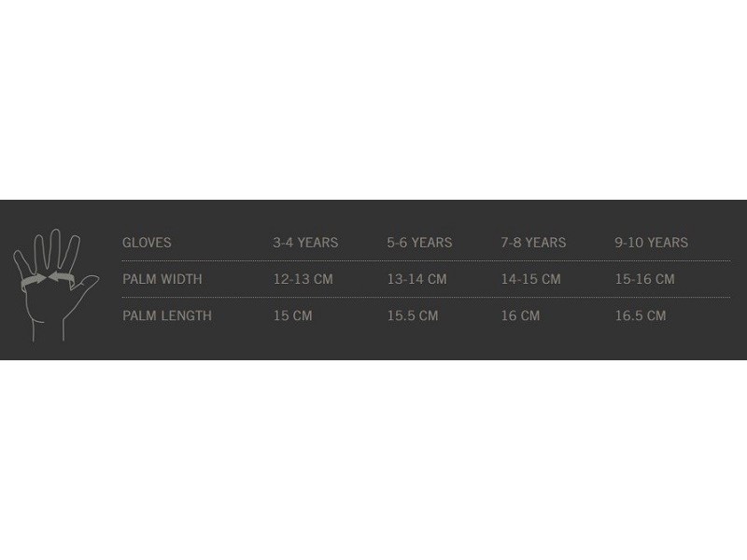Click the PALM LENGTH row label
This screenshot has width=747, height=560.
click(x=167, y=315)
